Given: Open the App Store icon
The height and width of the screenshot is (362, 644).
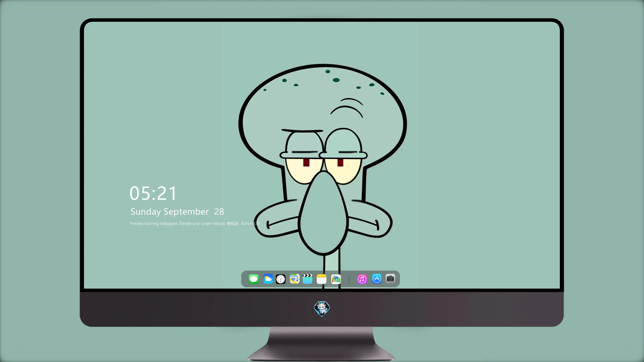Looking at the screenshot, I should (x=377, y=279).
